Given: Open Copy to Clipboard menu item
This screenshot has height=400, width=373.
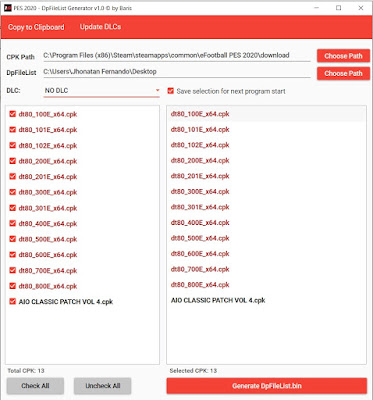Looking at the screenshot, I should [36, 27].
